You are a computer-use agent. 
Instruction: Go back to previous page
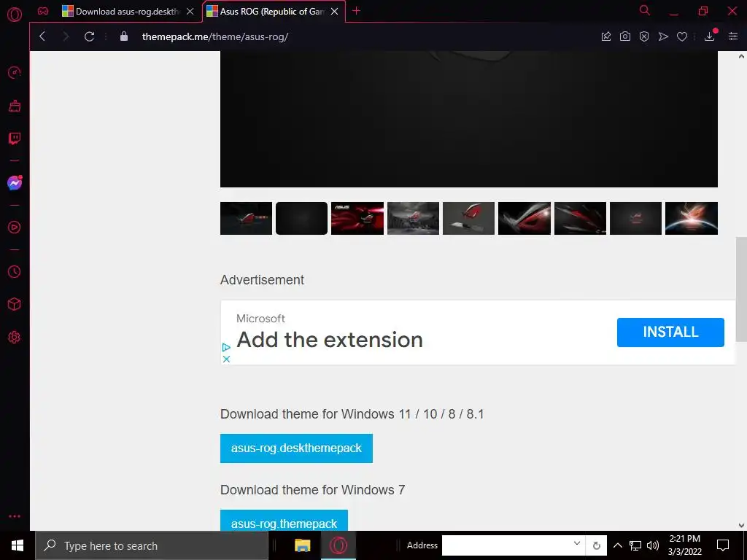42,36
